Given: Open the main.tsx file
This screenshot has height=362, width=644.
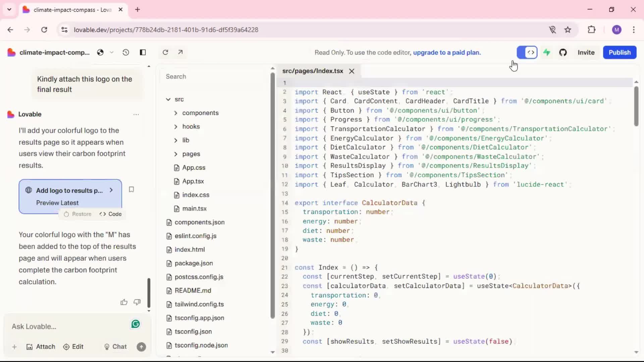Looking at the screenshot, I should click(x=190, y=208).
